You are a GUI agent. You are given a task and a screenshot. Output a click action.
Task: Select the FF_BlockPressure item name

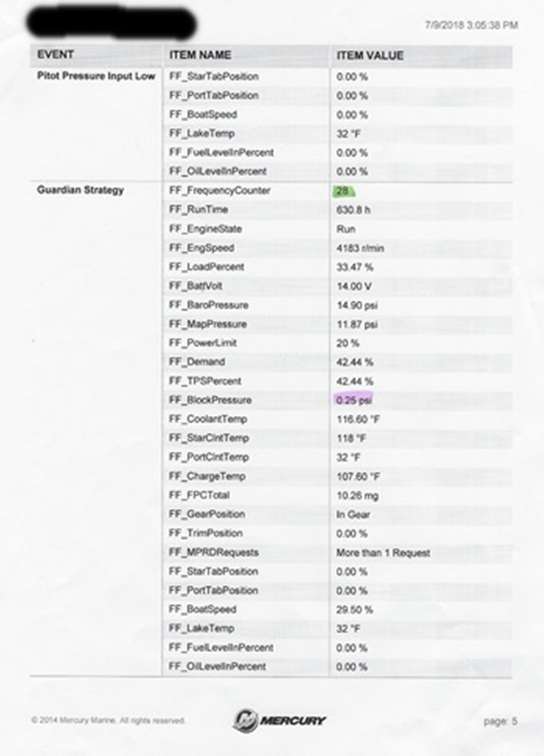coord(210,400)
